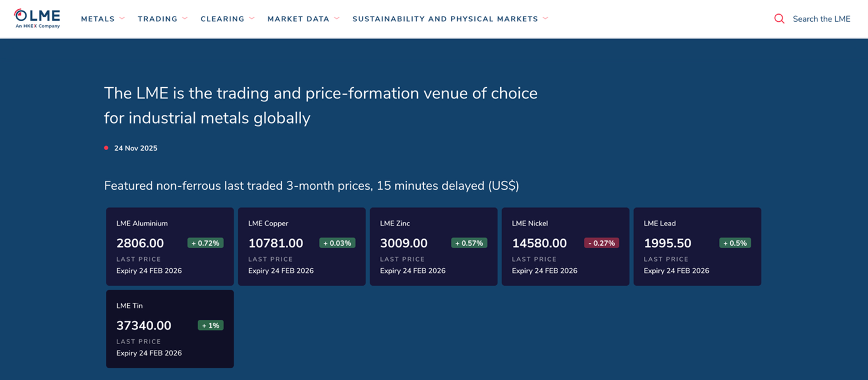This screenshot has height=380, width=868.
Task: Expand the Clearing menu chevron
Action: tap(252, 18)
